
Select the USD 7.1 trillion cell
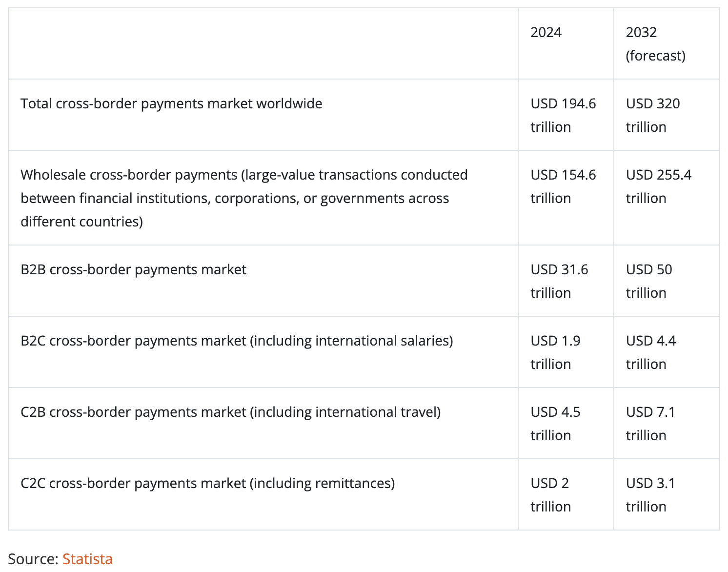pyautogui.click(x=650, y=424)
